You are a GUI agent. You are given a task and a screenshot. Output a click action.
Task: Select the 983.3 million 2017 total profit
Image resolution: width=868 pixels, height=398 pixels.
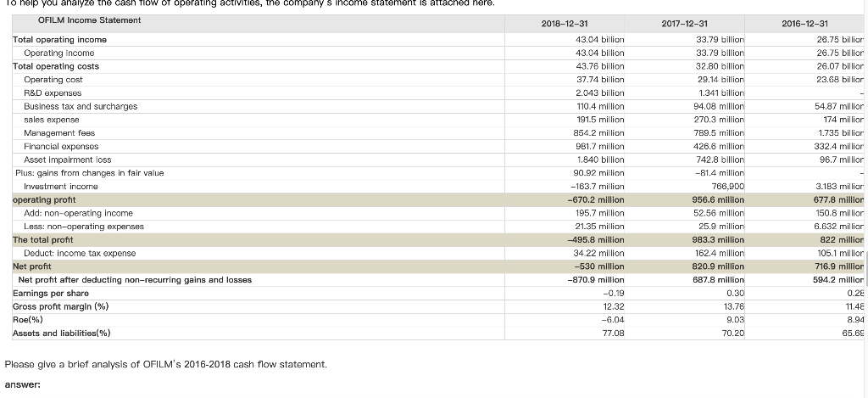(719, 239)
